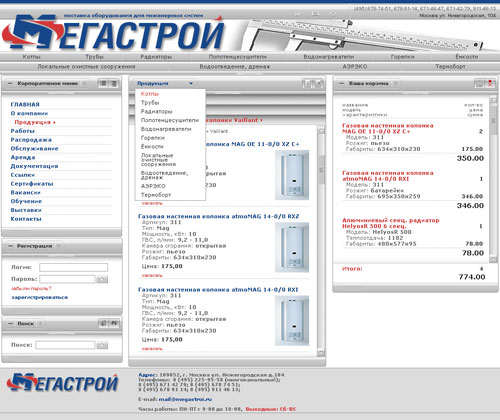Click atmoMAG 14-0/0 RXZ water heater thumbnail
The height and width of the screenshot is (420, 500).
[x=292, y=247]
